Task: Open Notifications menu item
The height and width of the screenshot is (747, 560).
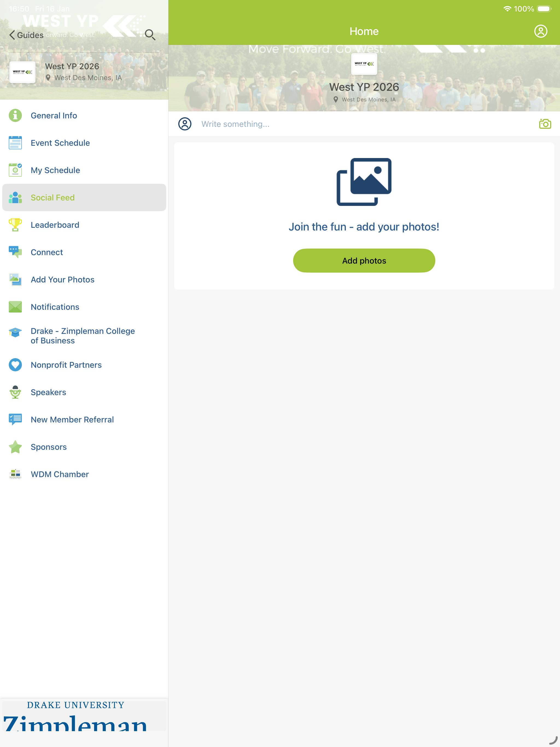Action: coord(84,307)
